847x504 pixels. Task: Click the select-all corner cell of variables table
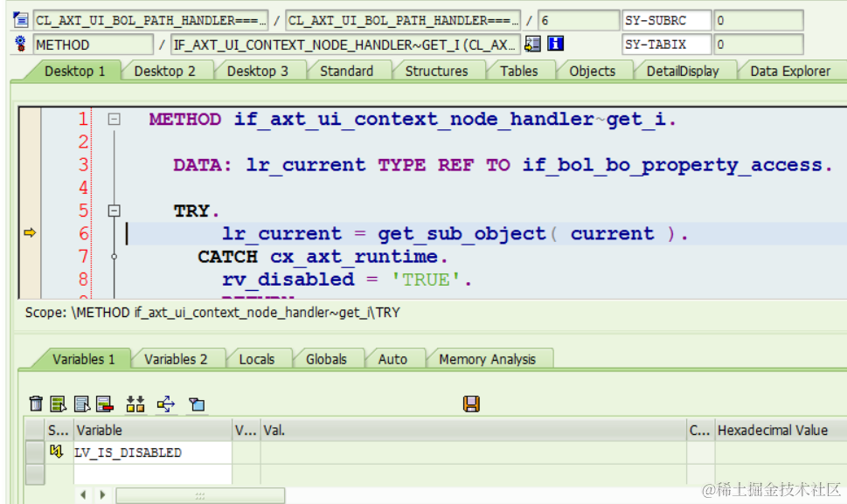coord(35,430)
